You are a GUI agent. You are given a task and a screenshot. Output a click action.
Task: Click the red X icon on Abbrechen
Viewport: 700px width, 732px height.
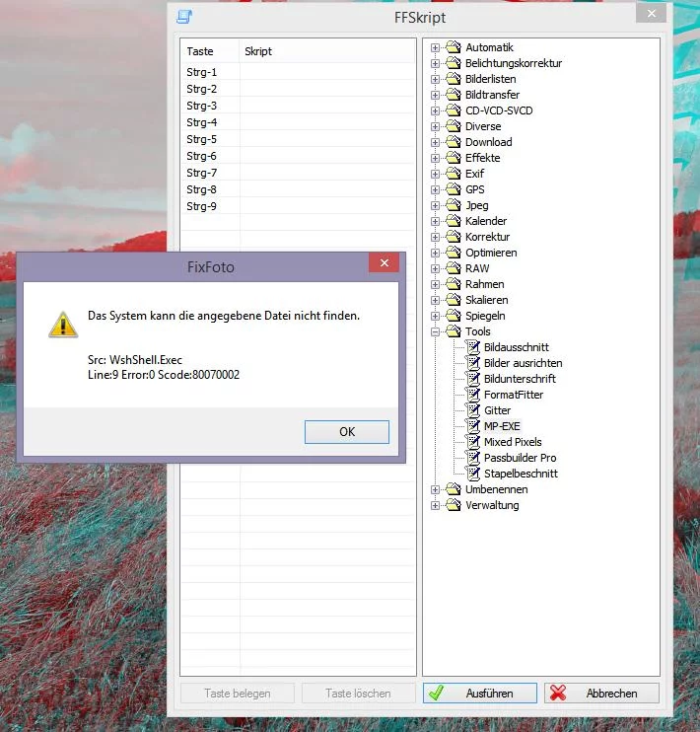[x=558, y=694]
